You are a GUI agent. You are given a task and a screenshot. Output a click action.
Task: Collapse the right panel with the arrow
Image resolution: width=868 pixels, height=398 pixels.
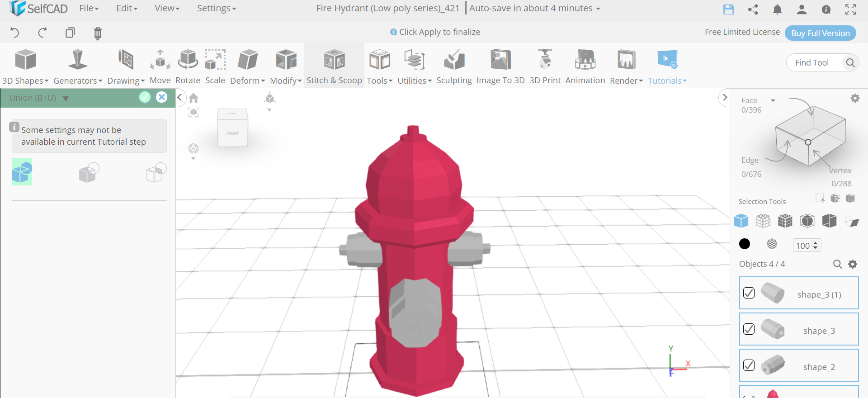point(725,97)
